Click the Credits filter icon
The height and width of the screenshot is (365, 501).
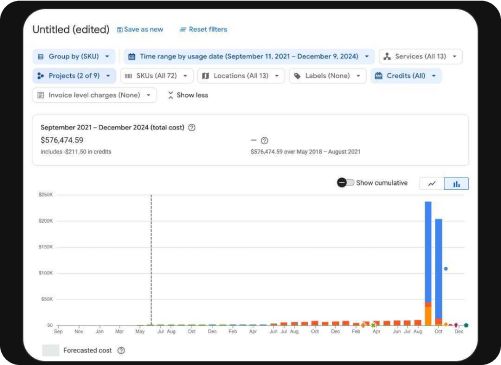[x=378, y=76]
